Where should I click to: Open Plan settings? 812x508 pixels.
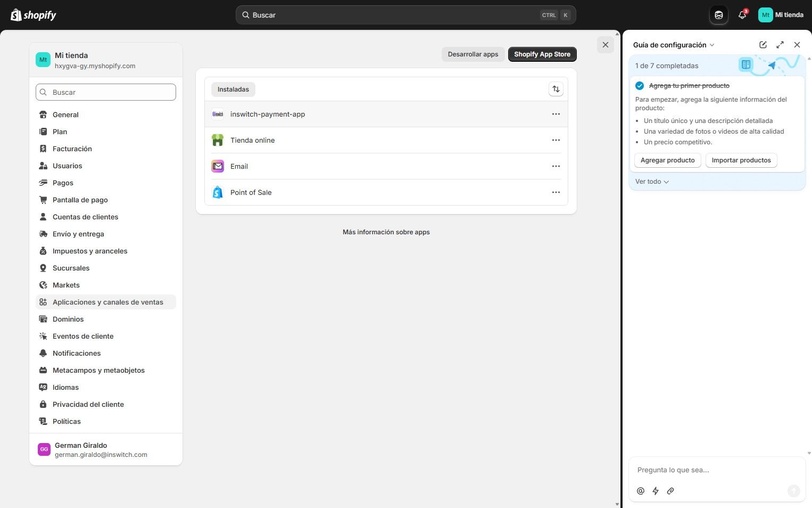pos(106,132)
